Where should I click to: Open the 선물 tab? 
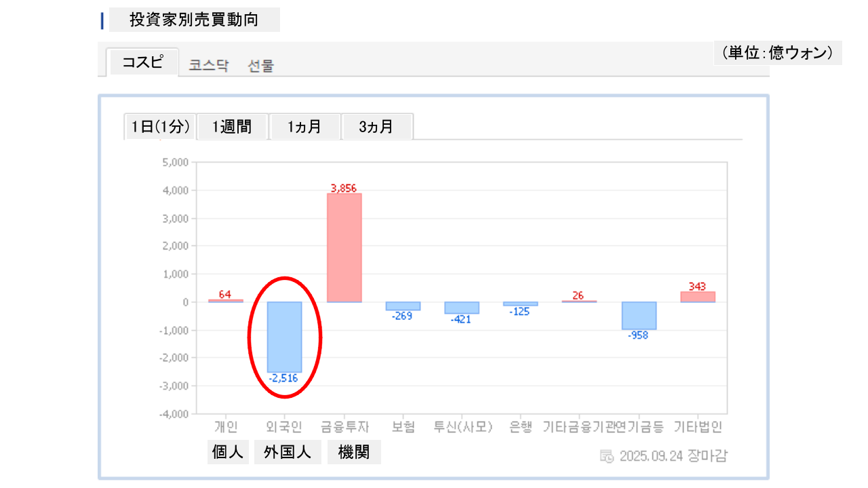(261, 66)
